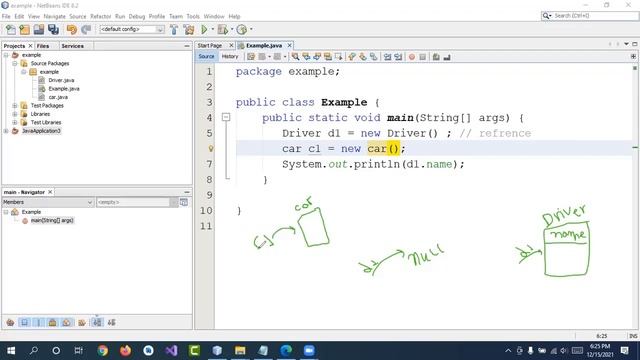Viewport: 640px width, 360px height.
Task: Click the Shift Line Left icon
Action: click(387, 57)
